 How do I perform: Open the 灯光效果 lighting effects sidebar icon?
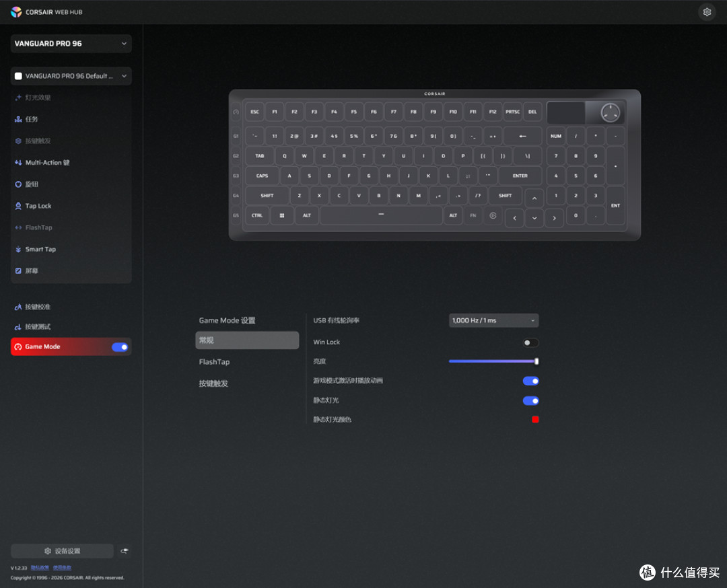point(18,98)
